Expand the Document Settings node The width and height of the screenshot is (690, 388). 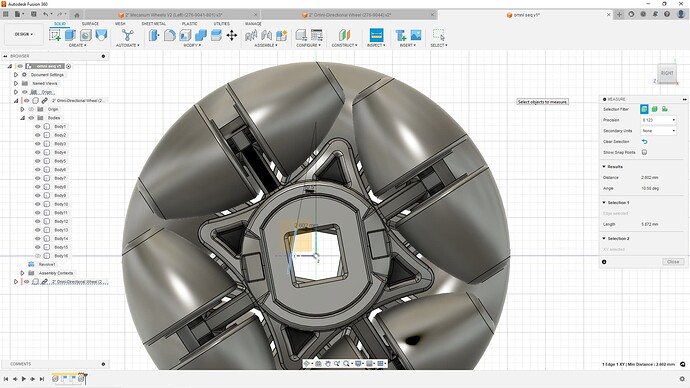tap(16, 75)
